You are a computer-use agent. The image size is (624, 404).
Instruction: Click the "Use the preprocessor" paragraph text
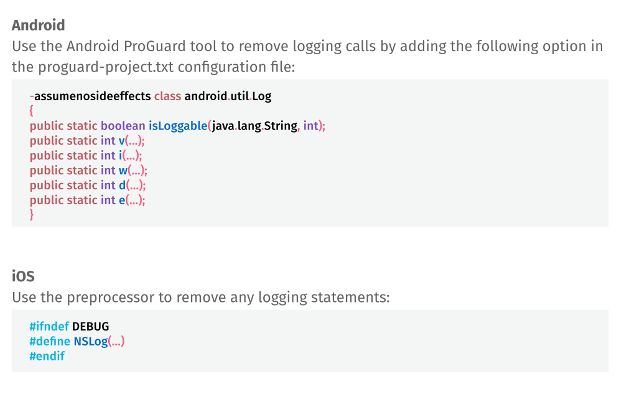point(200,298)
